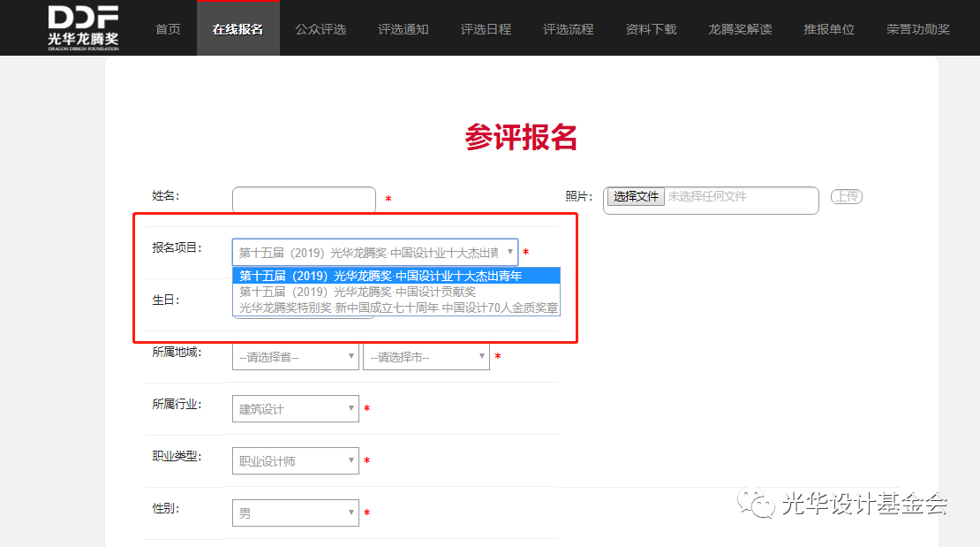The height and width of the screenshot is (547, 980).
Task: Click the 性别 label
Action: (166, 508)
